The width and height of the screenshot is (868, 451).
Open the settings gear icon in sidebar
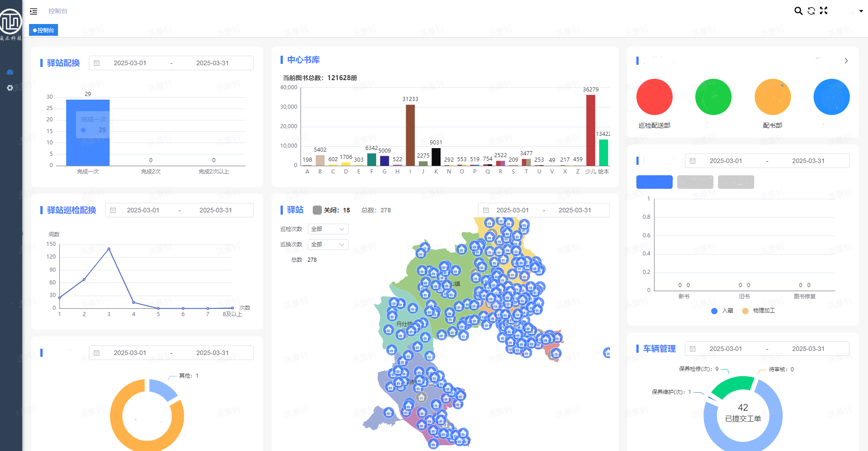point(10,88)
